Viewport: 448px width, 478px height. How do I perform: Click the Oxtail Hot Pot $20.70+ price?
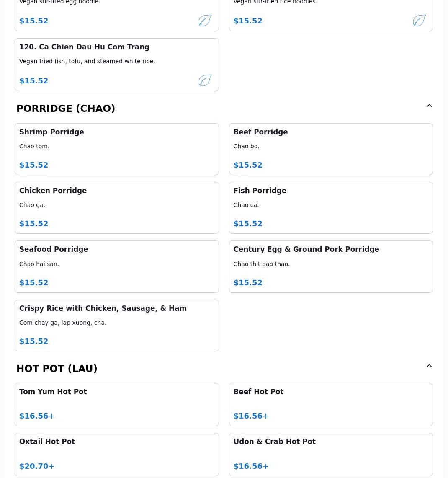click(37, 466)
